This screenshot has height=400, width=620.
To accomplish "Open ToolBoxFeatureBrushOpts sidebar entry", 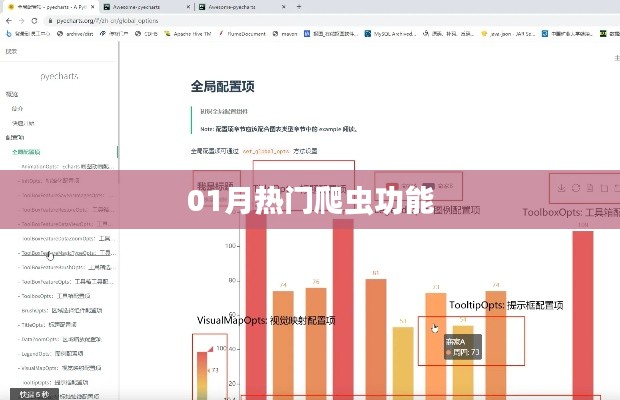I will tap(66, 267).
